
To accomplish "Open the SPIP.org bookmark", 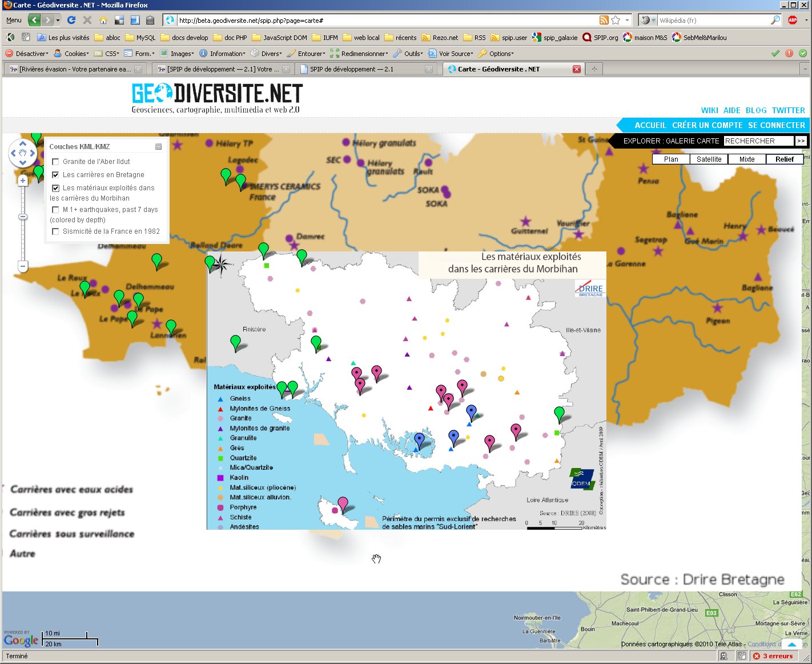I will 600,37.
